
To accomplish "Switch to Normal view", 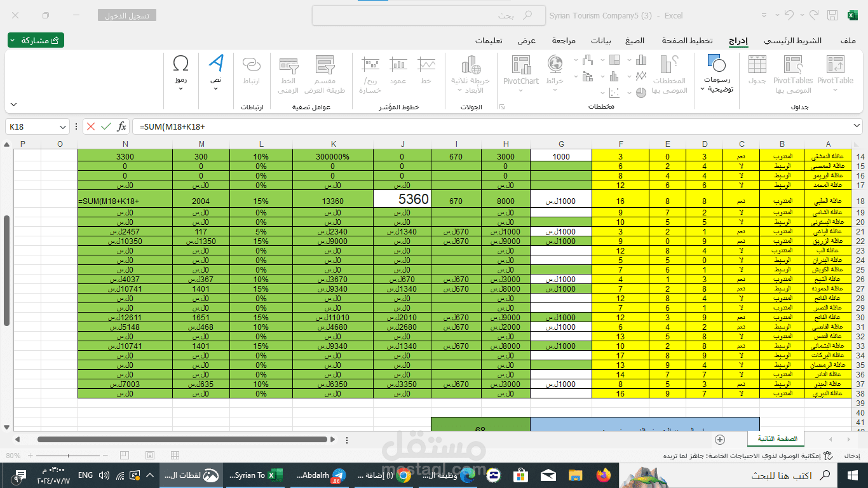I will point(174,456).
